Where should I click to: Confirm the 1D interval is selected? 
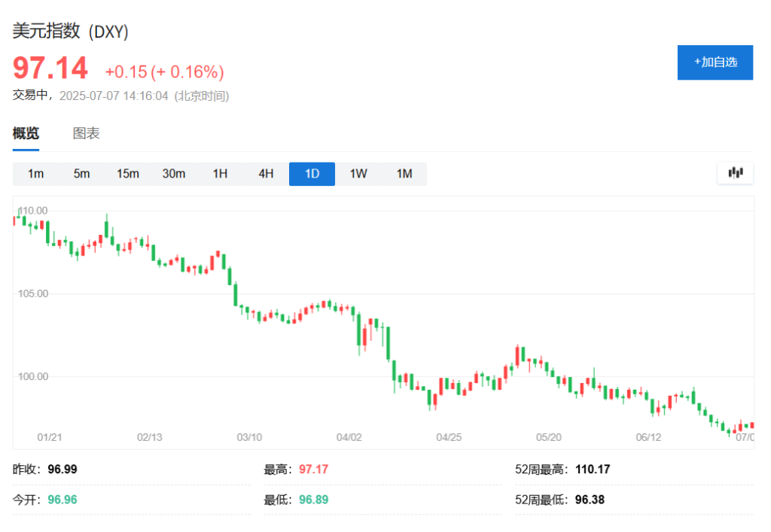click(x=312, y=173)
